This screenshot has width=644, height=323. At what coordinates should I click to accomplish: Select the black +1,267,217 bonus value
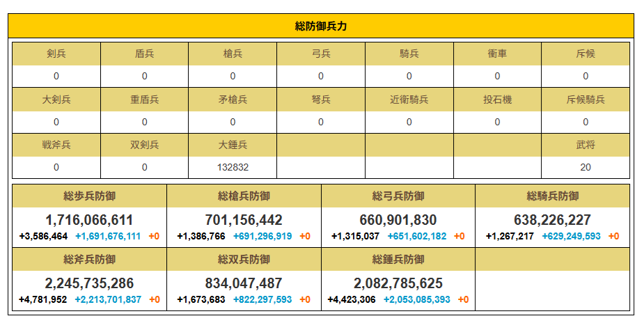(x=510, y=237)
